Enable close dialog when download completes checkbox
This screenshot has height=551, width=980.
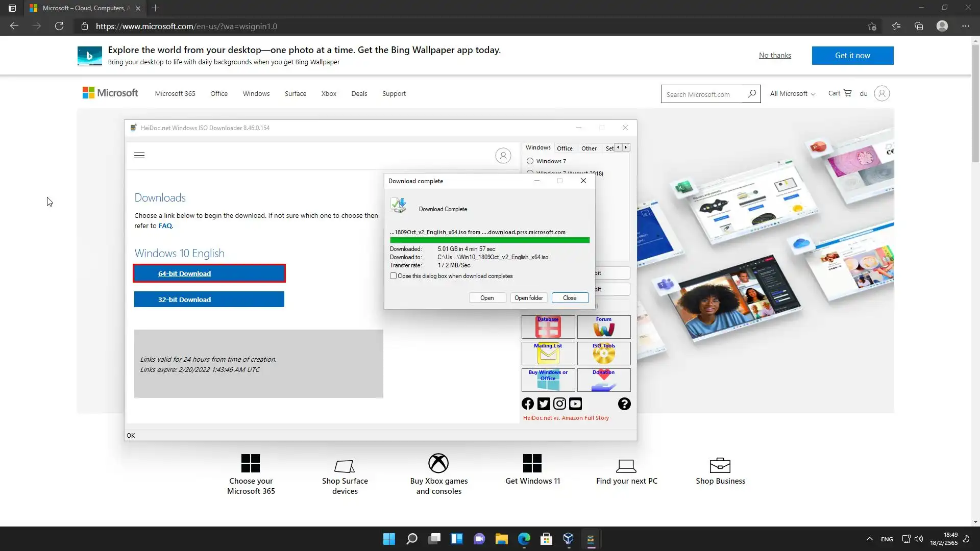[394, 276]
